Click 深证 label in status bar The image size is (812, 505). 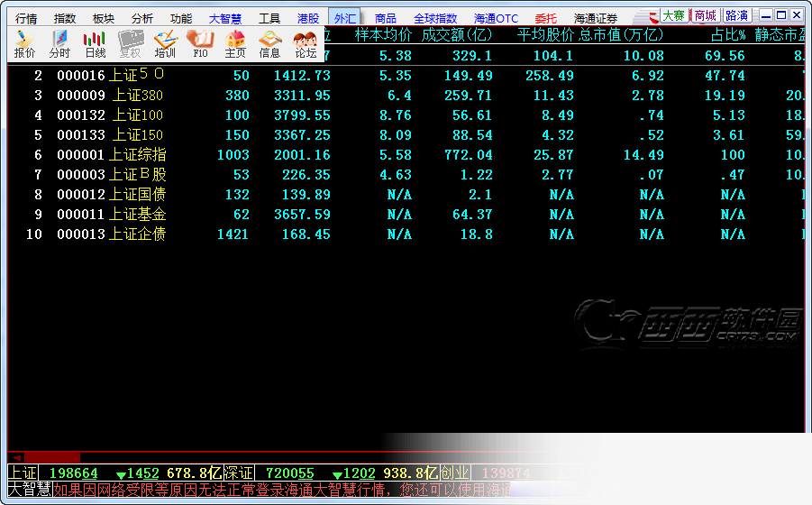click(x=238, y=473)
